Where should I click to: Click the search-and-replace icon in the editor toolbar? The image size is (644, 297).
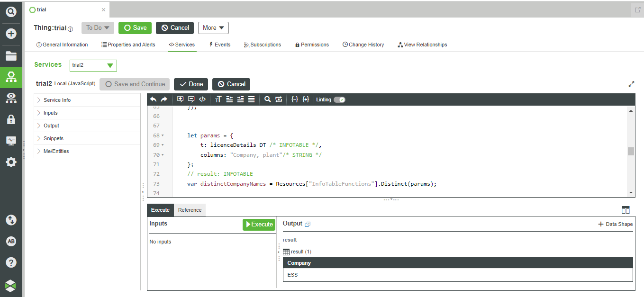pyautogui.click(x=279, y=99)
